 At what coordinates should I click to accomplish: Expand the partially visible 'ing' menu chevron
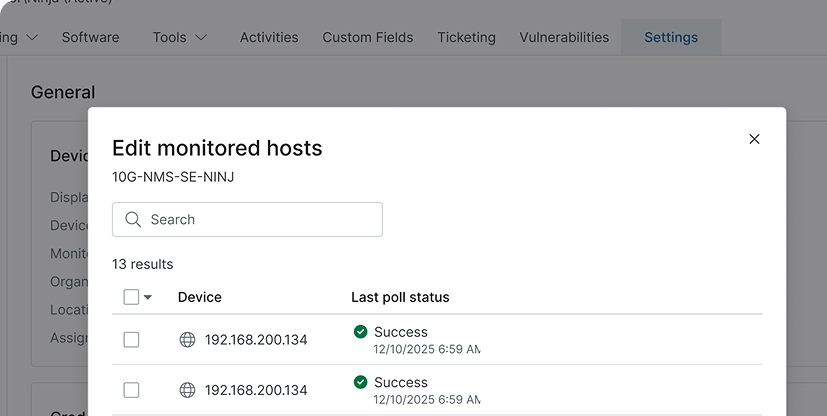tap(32, 37)
